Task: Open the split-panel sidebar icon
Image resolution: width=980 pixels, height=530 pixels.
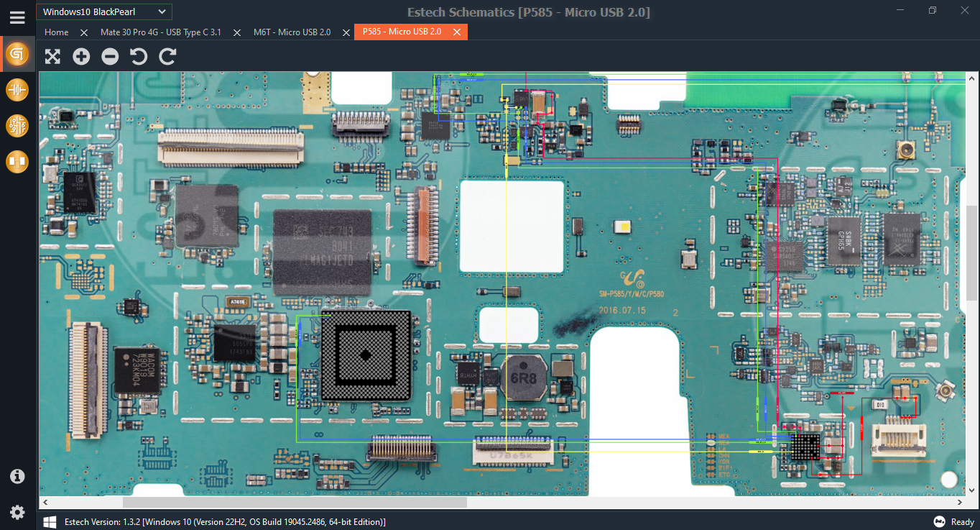Action: (17, 162)
